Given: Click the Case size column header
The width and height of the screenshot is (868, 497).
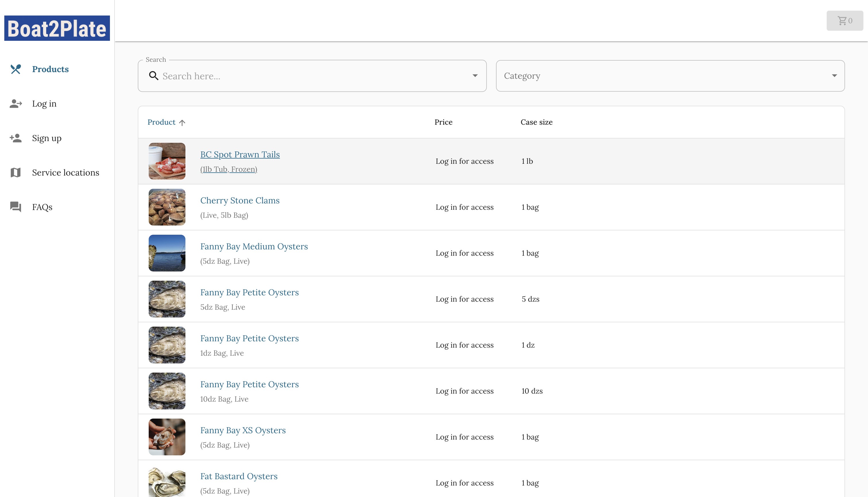Looking at the screenshot, I should [536, 122].
